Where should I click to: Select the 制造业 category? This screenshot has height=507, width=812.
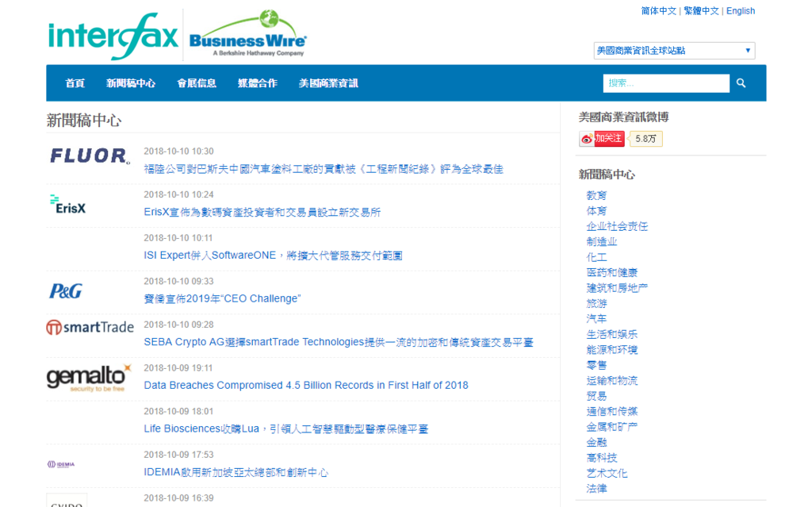602,241
